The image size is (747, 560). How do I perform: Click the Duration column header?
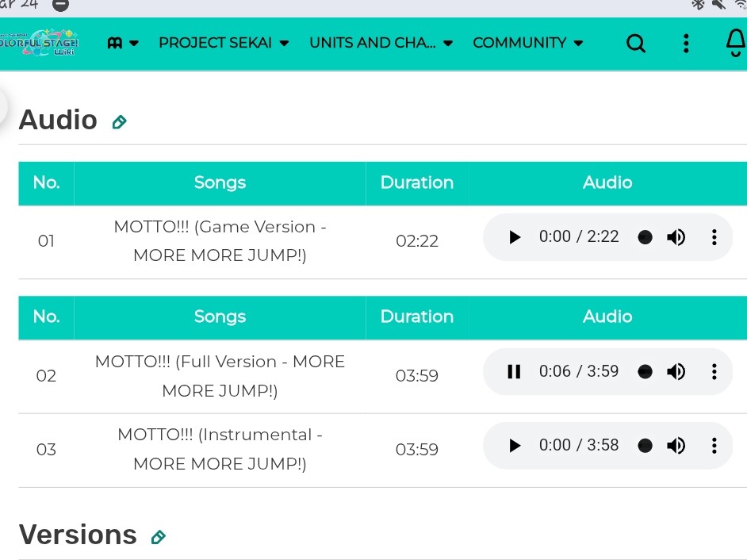pyautogui.click(x=416, y=182)
